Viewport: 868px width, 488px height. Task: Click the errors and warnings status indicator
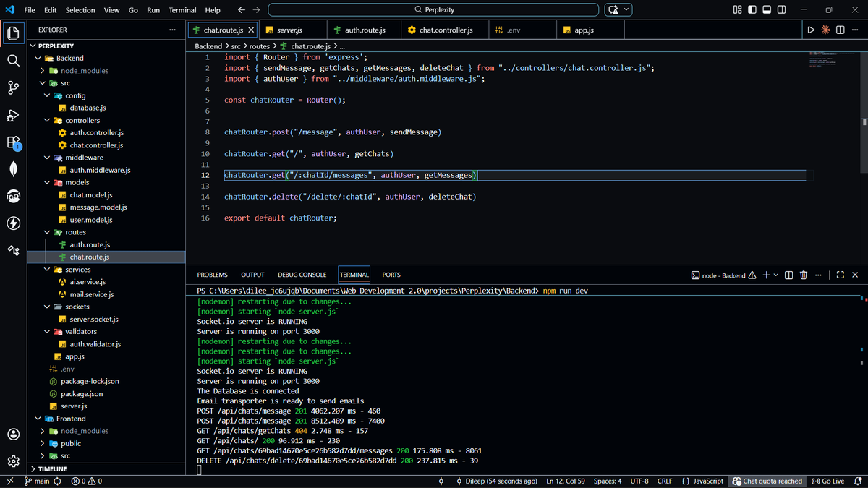point(87,481)
